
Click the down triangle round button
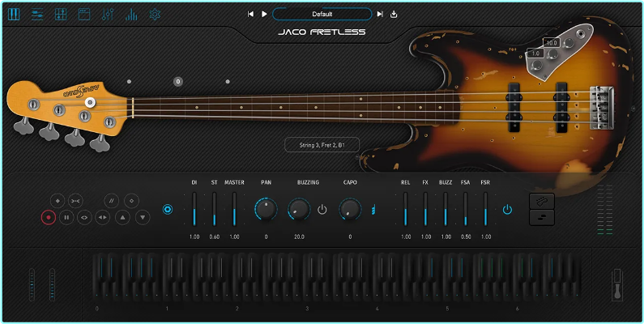click(x=143, y=217)
